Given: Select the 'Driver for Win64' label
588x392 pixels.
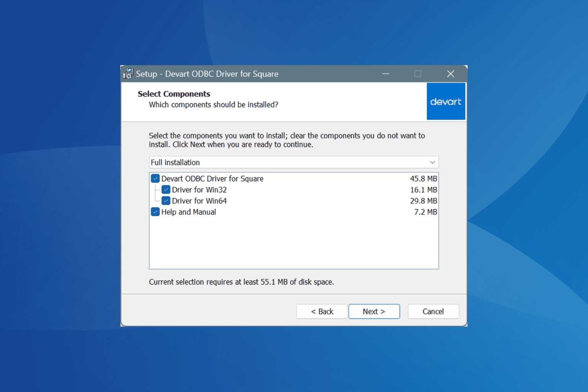Looking at the screenshot, I should tap(199, 201).
